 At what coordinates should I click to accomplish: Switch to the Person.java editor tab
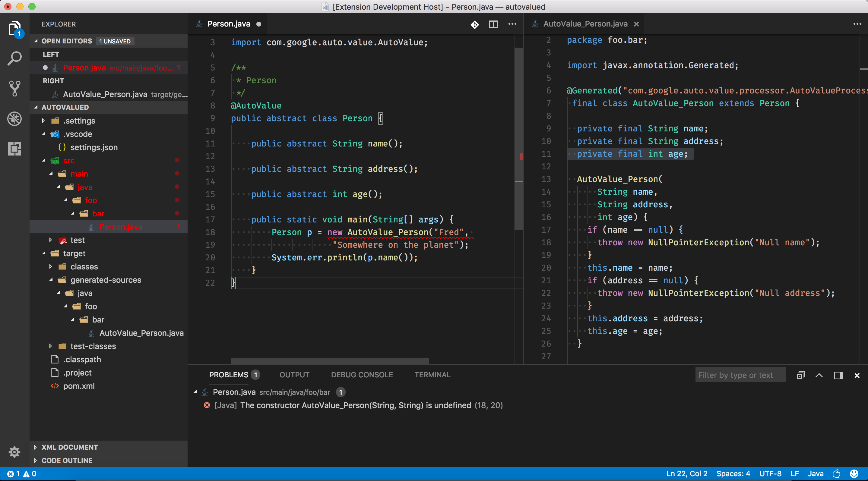click(228, 24)
